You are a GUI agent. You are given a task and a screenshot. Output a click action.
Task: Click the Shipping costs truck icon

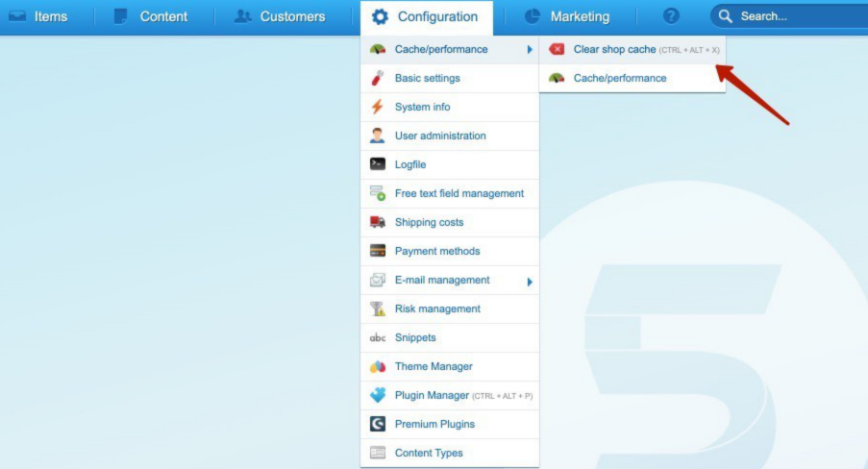click(x=378, y=222)
